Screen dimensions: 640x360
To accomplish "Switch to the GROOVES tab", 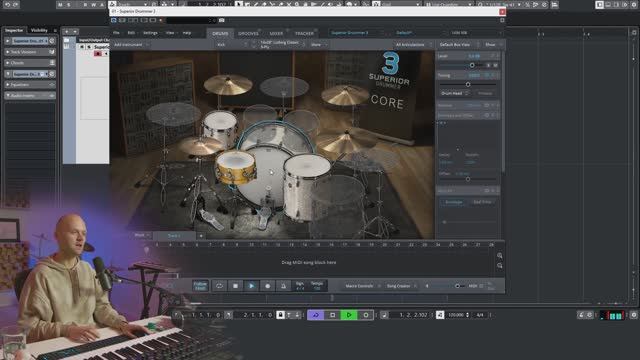I will coord(248,33).
